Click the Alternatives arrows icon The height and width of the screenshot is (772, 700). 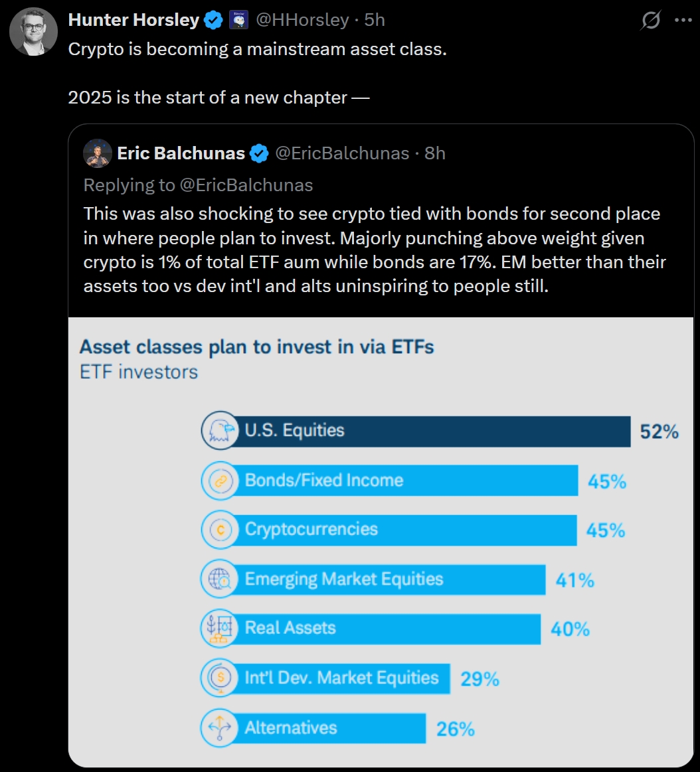coord(219,728)
